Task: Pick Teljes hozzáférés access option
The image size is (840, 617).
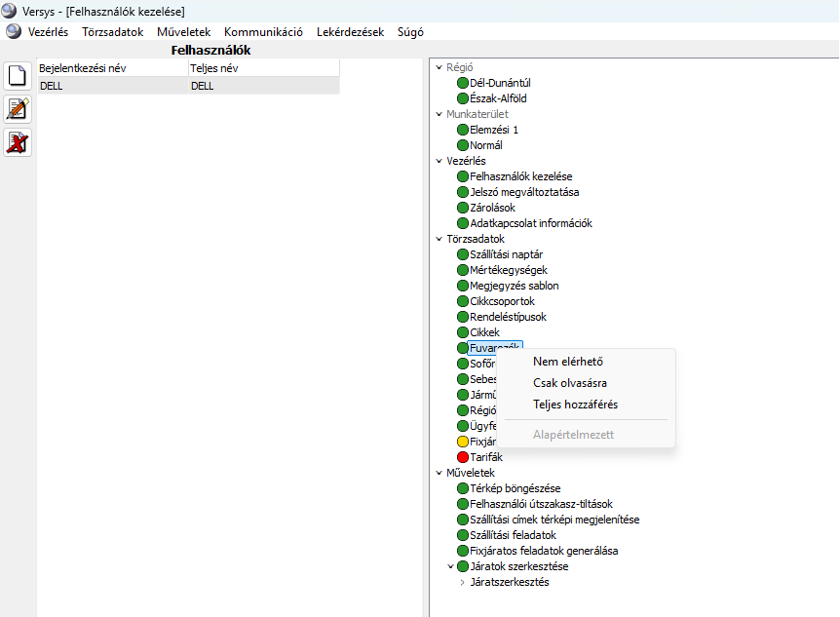Action: [x=575, y=405]
